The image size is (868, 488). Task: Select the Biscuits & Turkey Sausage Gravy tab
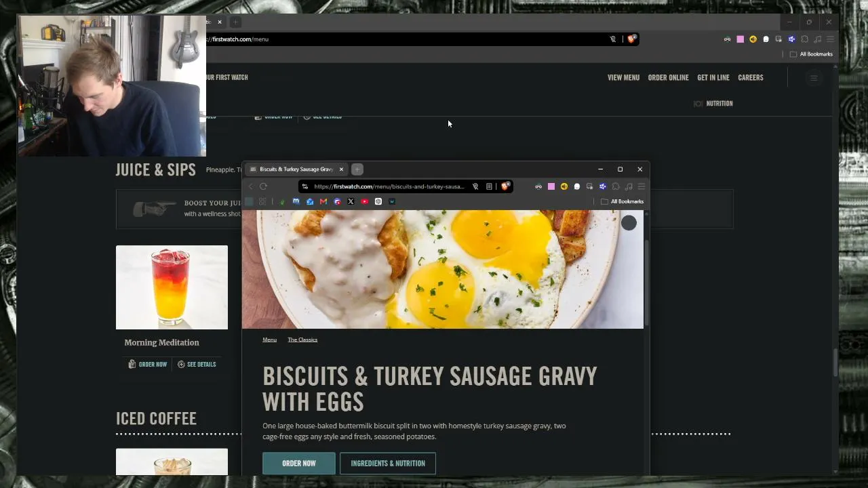[297, 169]
